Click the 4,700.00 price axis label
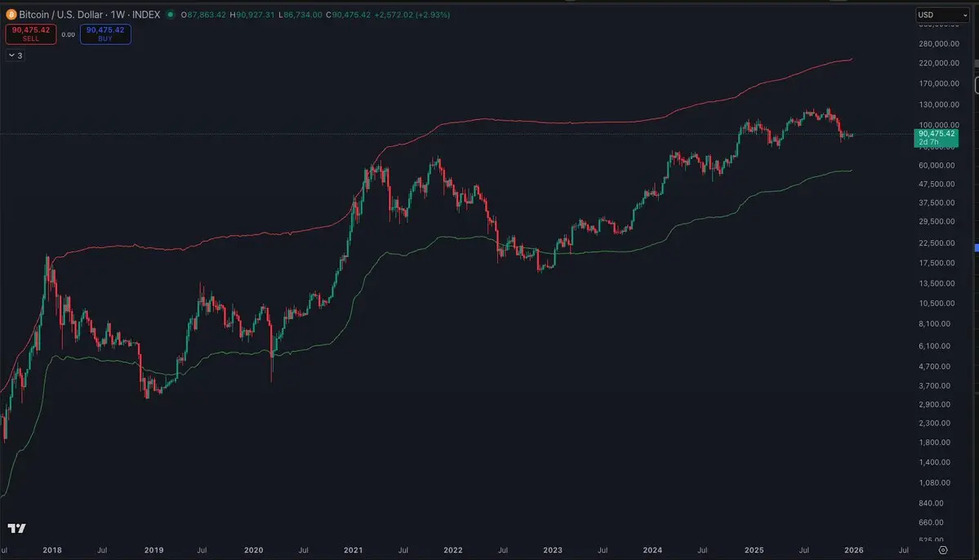Screen dimensions: 979x560 pyautogui.click(x=934, y=367)
